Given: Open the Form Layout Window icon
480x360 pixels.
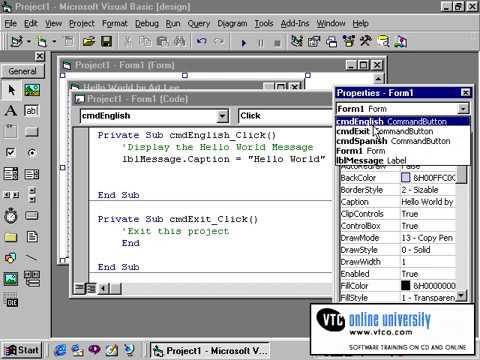Looking at the screenshot, I should 331,42.
